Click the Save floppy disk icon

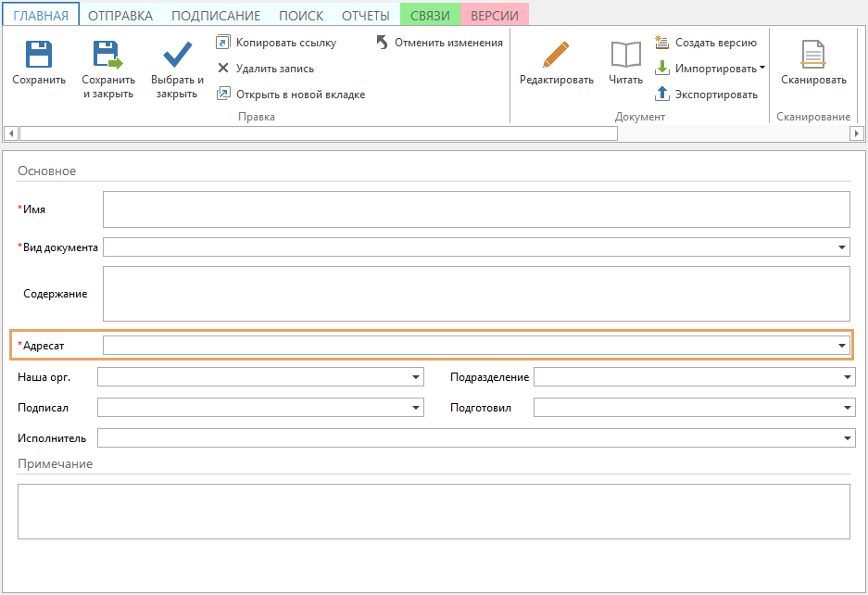coord(39,56)
